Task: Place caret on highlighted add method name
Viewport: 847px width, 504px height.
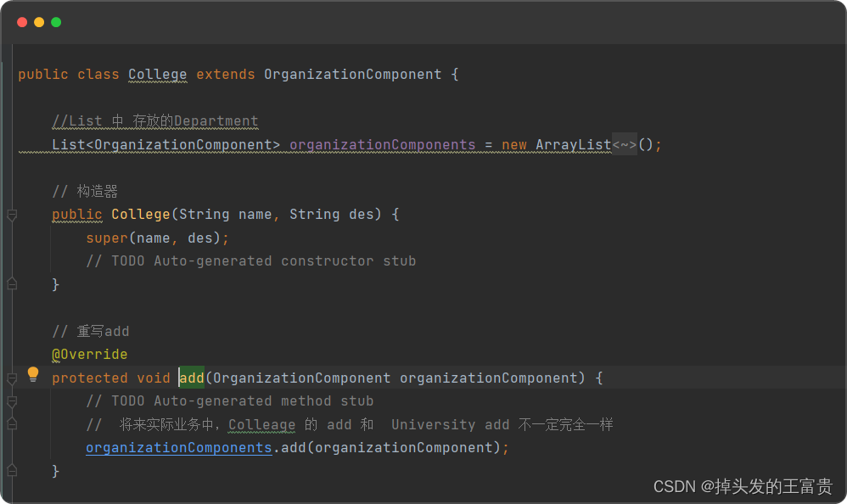Action: [x=192, y=378]
